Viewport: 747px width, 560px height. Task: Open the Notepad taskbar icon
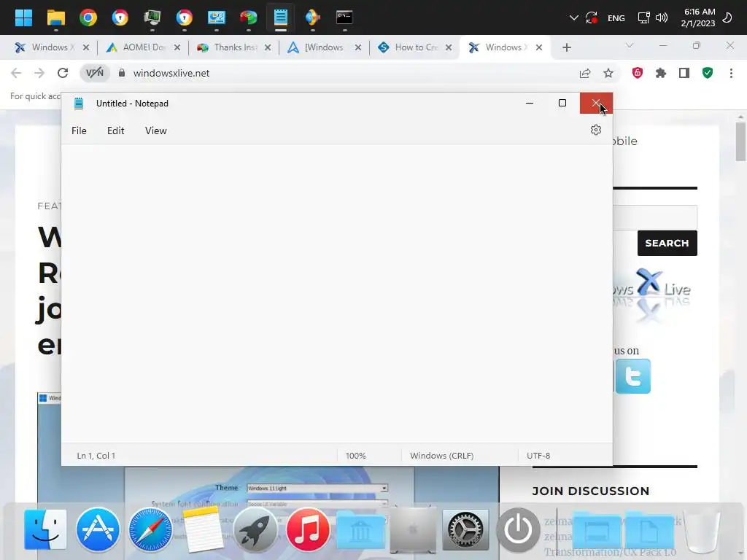(281, 17)
